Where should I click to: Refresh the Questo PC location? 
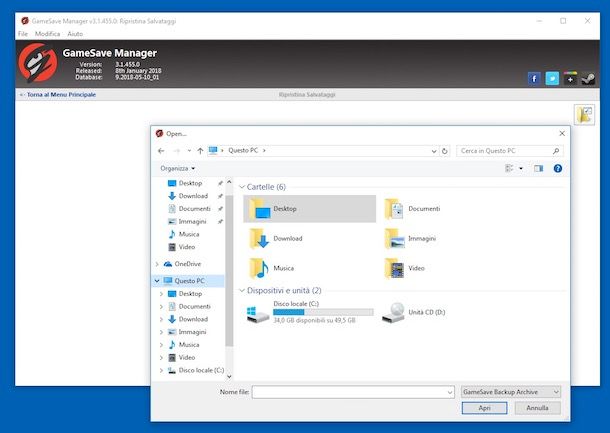point(444,150)
